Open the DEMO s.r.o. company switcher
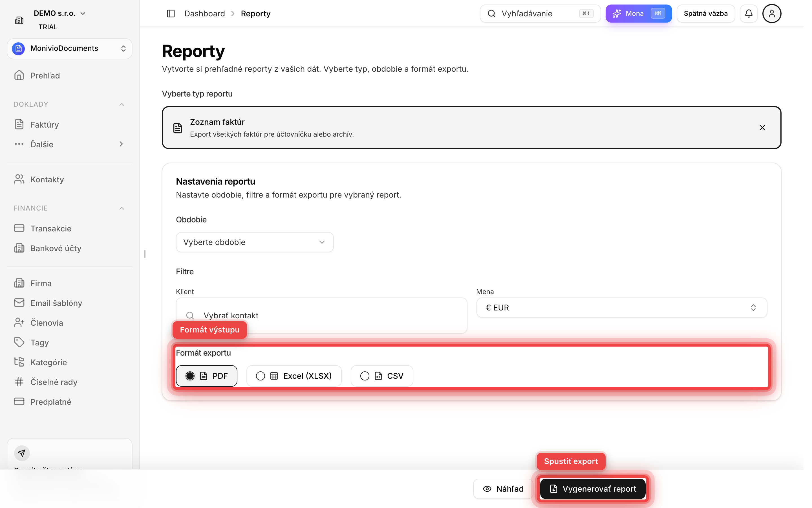Viewport: 812px width, 508px height. (60, 14)
